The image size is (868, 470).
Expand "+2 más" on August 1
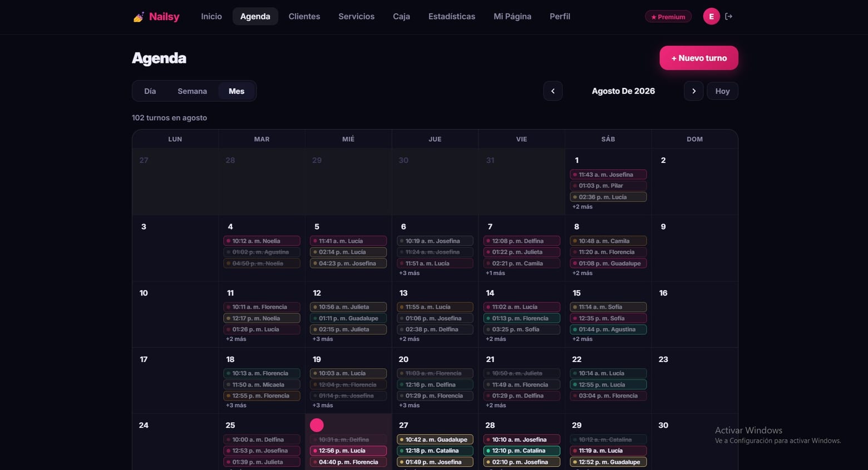point(583,207)
